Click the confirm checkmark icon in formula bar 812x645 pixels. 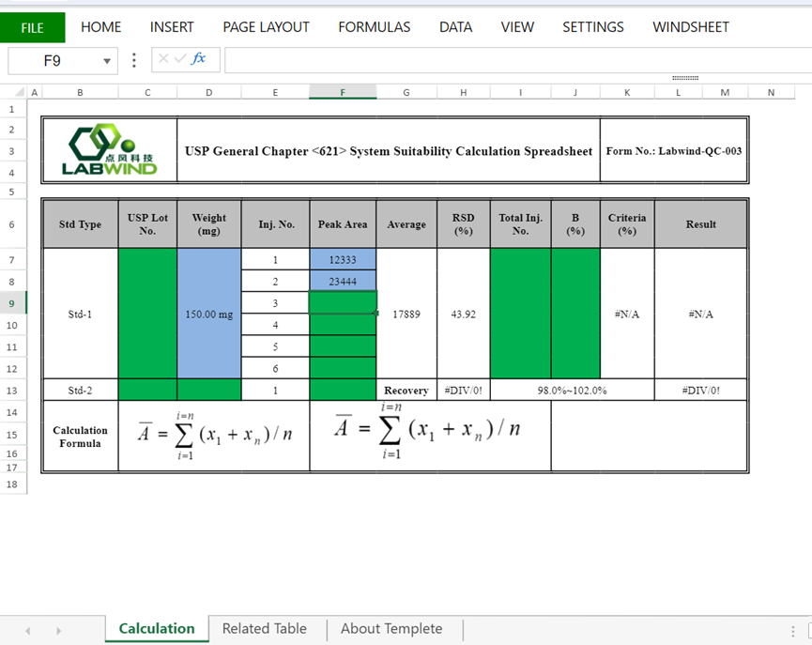coord(180,59)
